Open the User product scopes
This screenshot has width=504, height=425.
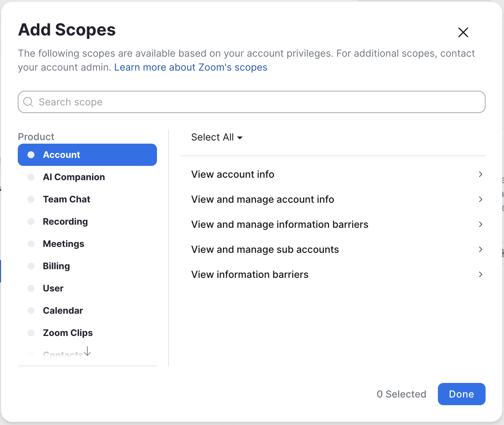tap(53, 288)
